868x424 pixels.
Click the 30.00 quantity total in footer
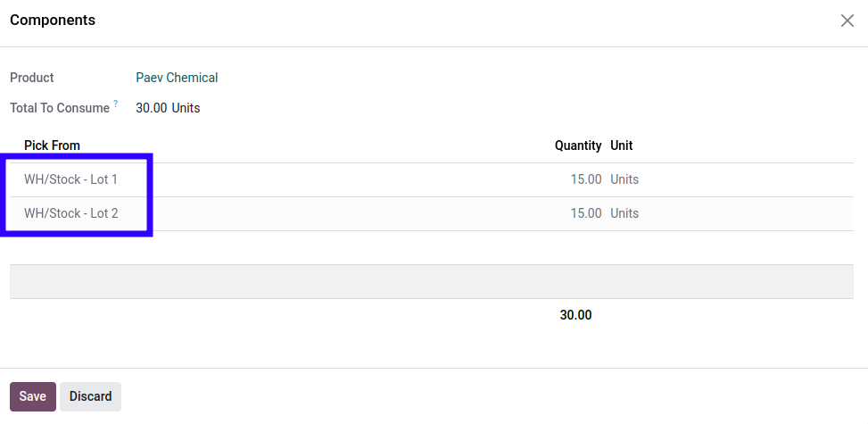pos(575,314)
